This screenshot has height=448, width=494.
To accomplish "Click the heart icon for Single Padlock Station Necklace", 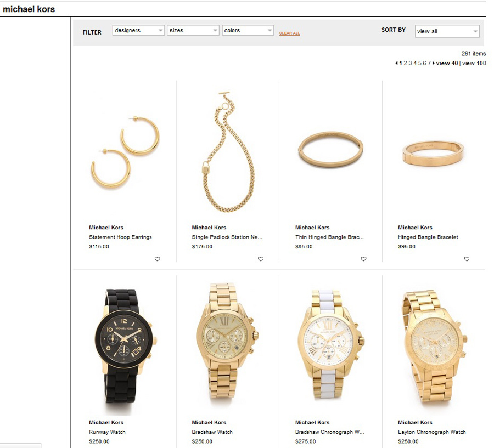I will tap(261, 259).
